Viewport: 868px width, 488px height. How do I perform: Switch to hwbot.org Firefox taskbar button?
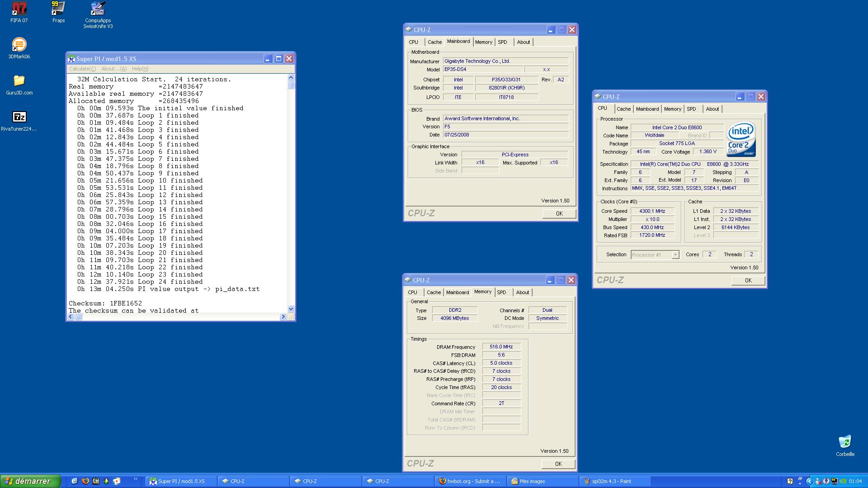tap(471, 481)
